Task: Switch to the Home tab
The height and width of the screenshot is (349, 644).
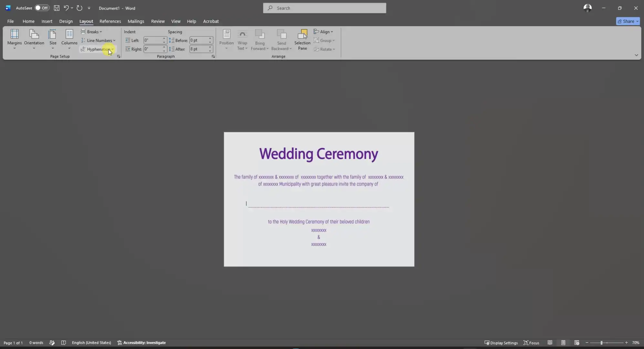Action: (28, 21)
